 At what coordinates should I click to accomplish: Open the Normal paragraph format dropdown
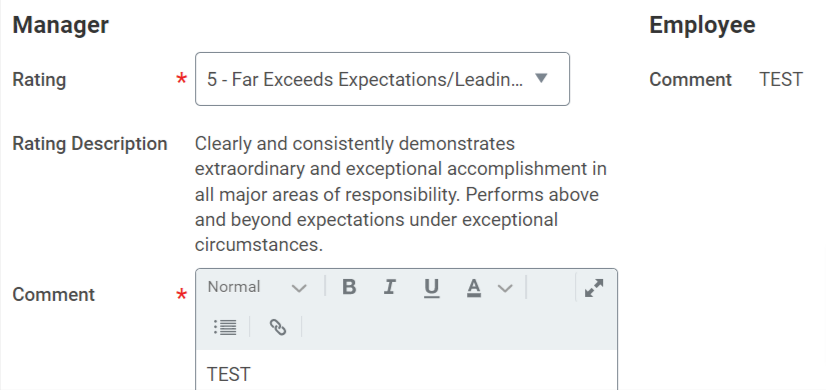tap(257, 287)
